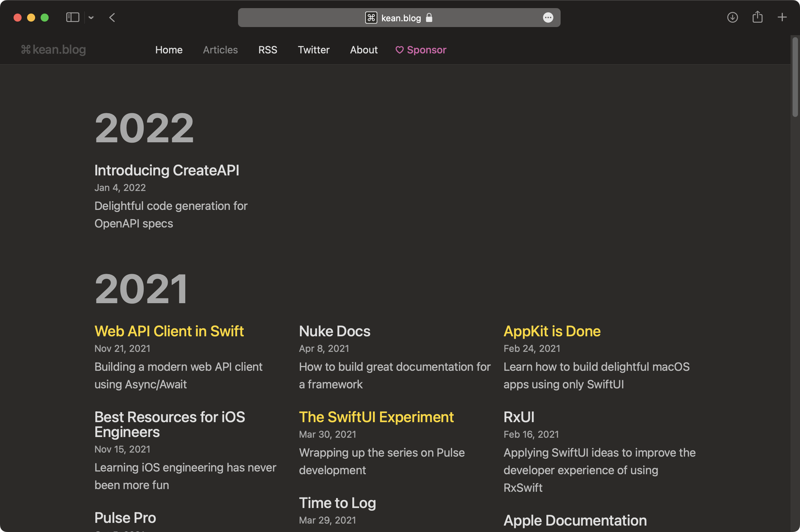Open Web API Client in Swift article
Image resolution: width=800 pixels, height=532 pixels.
[169, 331]
